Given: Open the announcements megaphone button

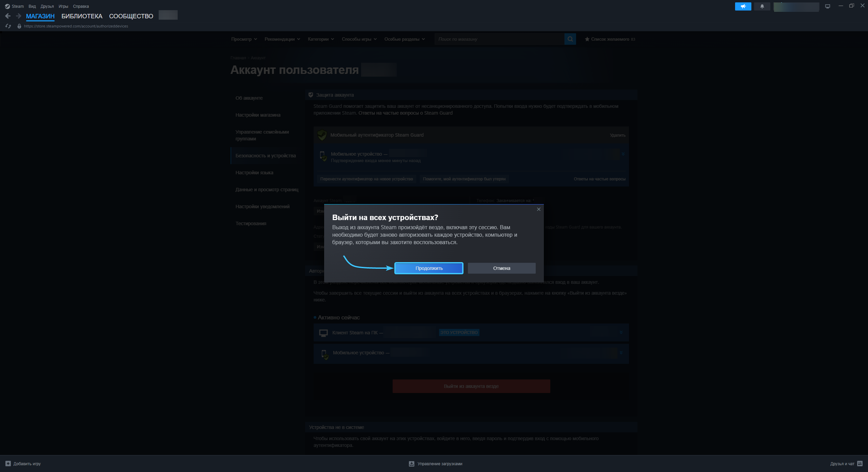Looking at the screenshot, I should tap(743, 6).
